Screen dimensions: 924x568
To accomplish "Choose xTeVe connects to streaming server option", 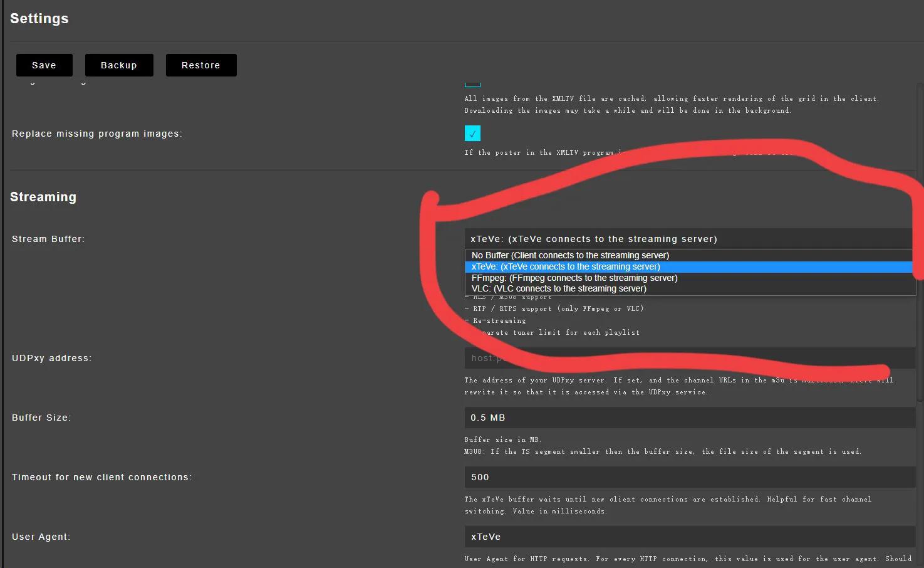I will coord(566,267).
